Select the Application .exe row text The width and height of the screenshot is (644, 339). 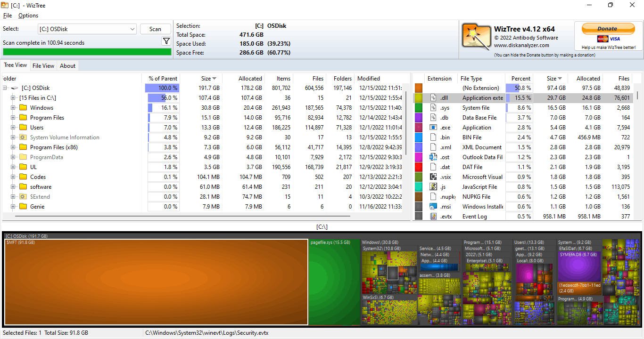pos(477,128)
